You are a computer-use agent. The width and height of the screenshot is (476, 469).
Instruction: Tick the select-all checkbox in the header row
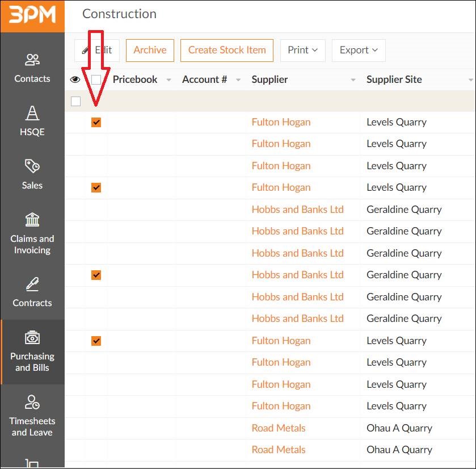(x=96, y=79)
